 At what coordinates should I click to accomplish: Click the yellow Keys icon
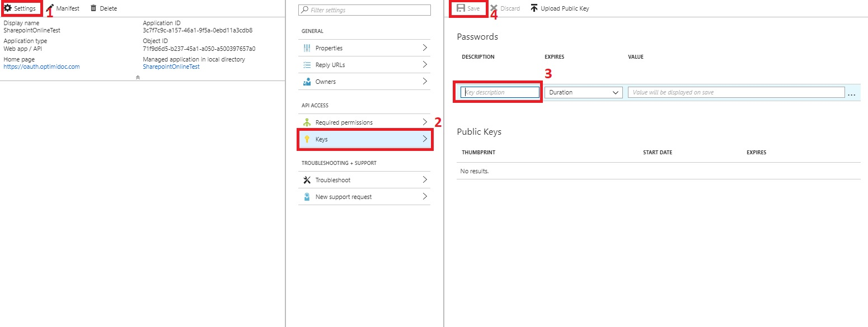[x=306, y=139]
